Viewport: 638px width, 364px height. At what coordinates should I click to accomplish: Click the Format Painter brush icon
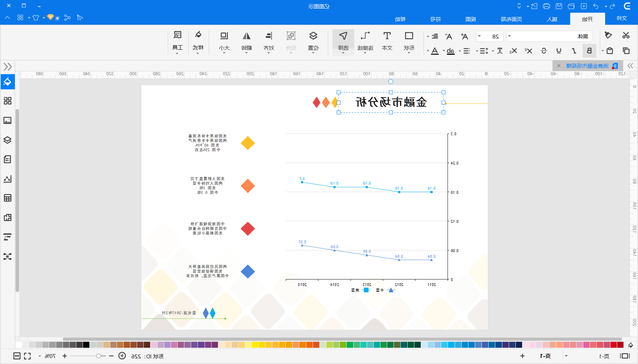(608, 35)
